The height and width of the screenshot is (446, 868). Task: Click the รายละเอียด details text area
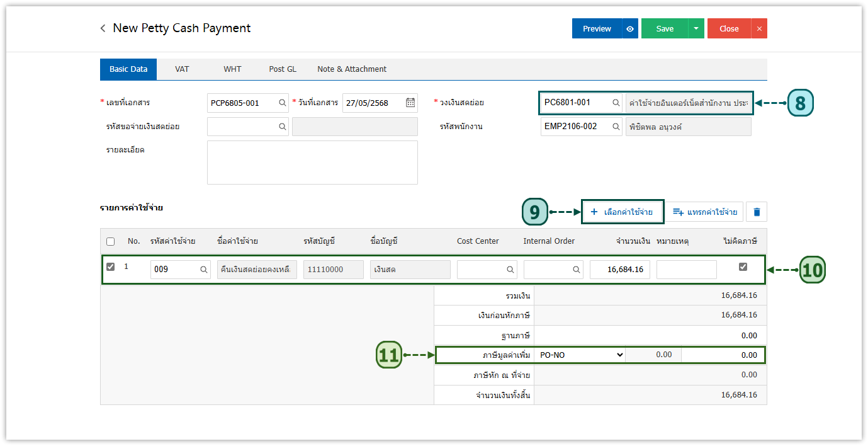(312, 163)
